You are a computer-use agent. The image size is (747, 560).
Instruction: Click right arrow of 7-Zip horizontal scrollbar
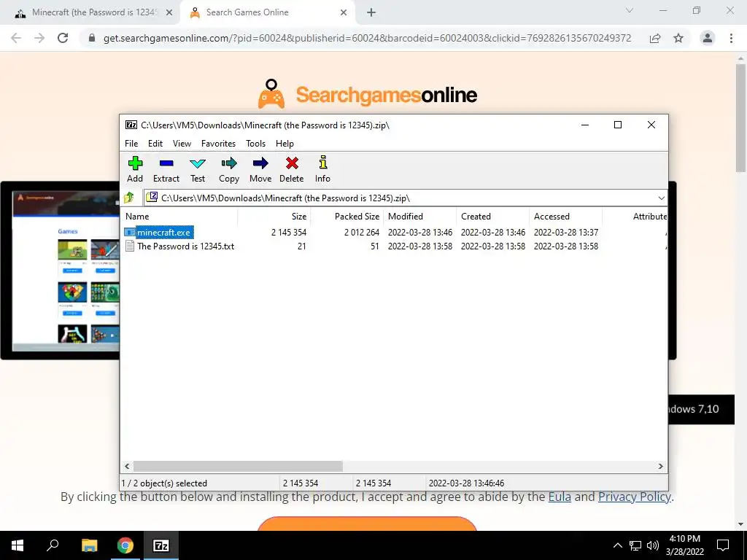(x=661, y=466)
